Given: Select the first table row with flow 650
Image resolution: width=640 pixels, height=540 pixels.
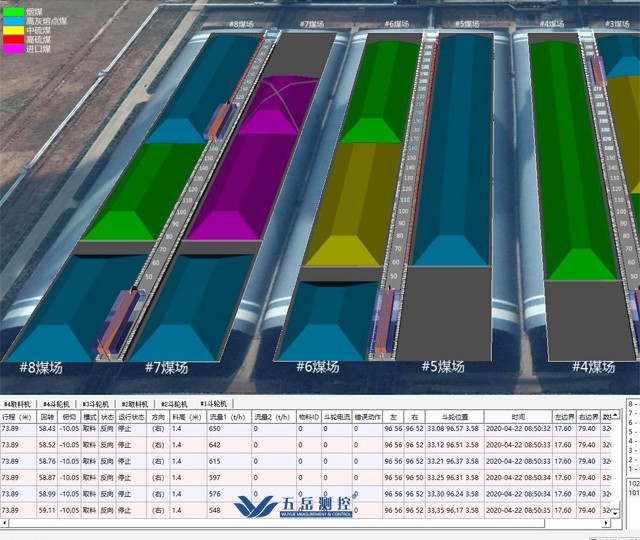Looking at the screenshot, I should 300,429.
